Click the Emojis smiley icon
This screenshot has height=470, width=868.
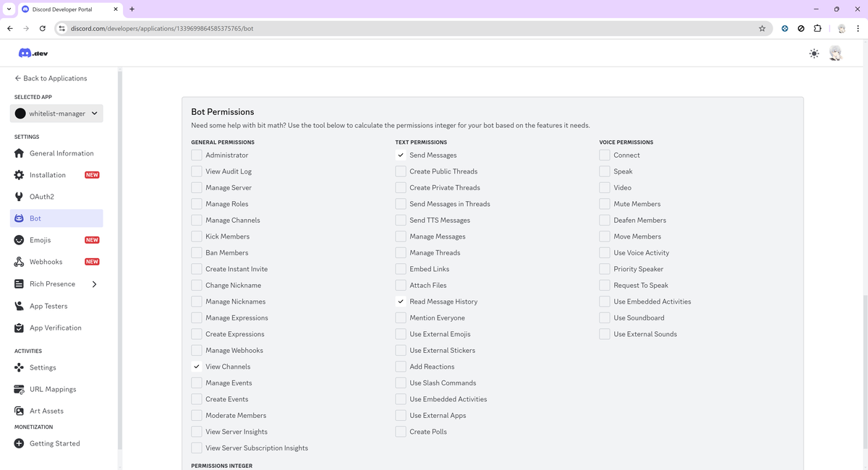point(20,240)
